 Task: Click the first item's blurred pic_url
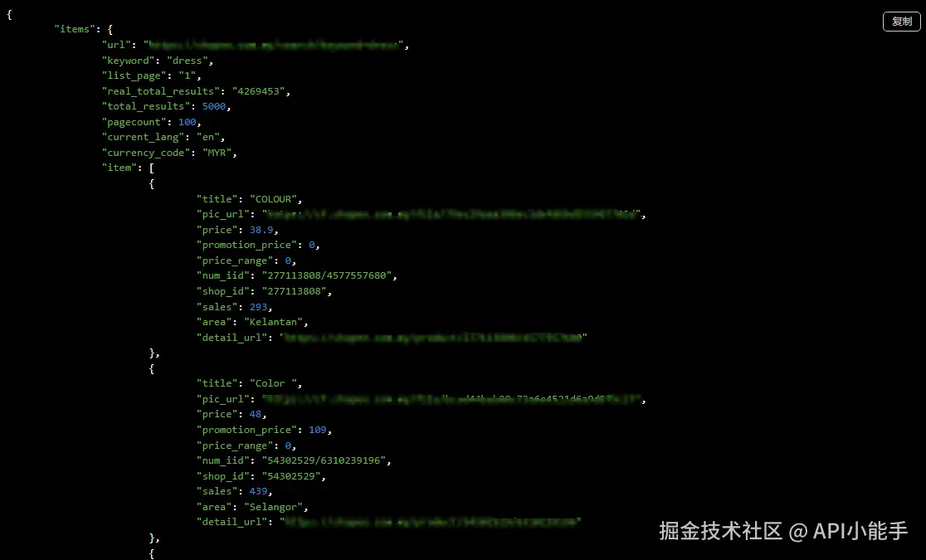[x=451, y=214]
